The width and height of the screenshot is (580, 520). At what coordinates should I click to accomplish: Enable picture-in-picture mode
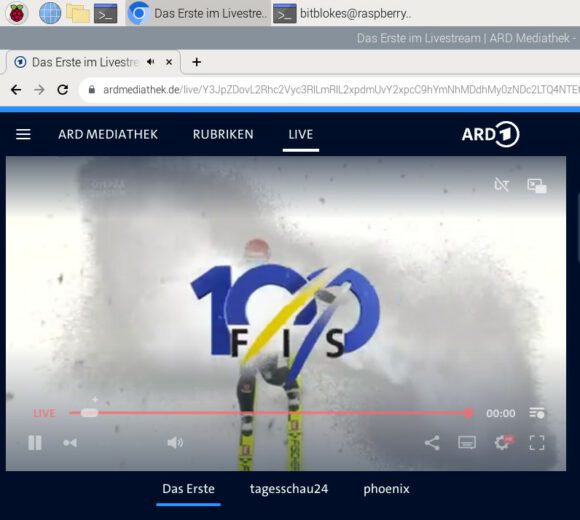tap(537, 186)
